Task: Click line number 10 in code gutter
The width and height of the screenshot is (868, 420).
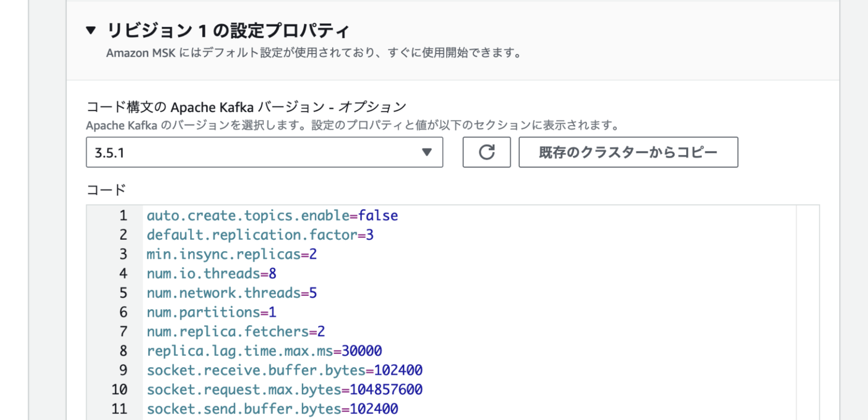Action: tap(119, 389)
